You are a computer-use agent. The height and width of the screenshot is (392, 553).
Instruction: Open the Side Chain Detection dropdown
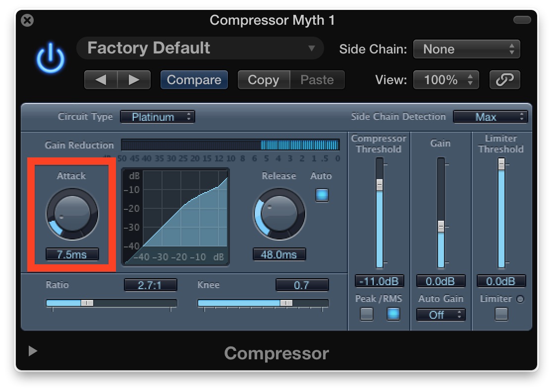490,117
